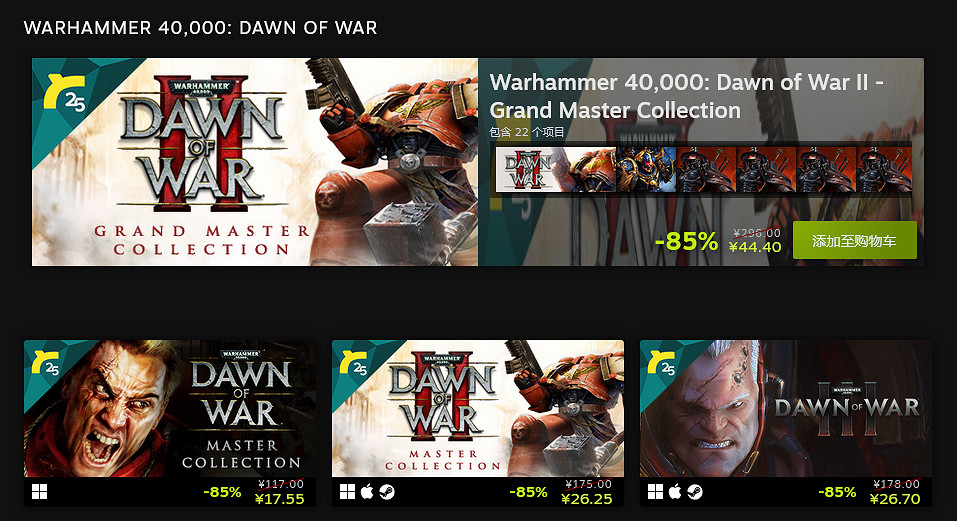Click ¥26.70 discounted price for Dawn of War III

(x=895, y=499)
